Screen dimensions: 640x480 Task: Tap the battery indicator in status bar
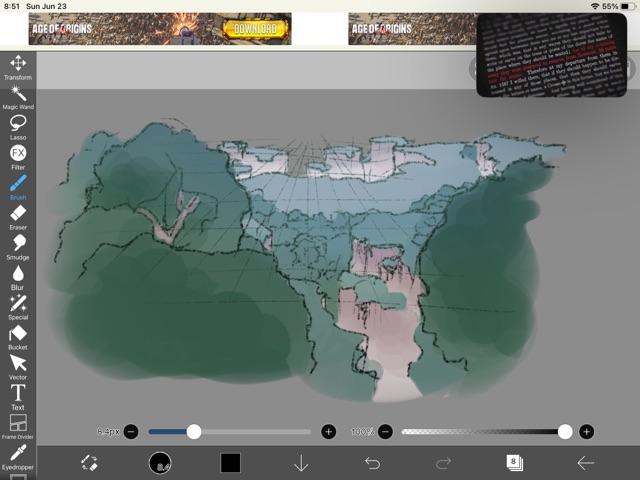[628, 6]
